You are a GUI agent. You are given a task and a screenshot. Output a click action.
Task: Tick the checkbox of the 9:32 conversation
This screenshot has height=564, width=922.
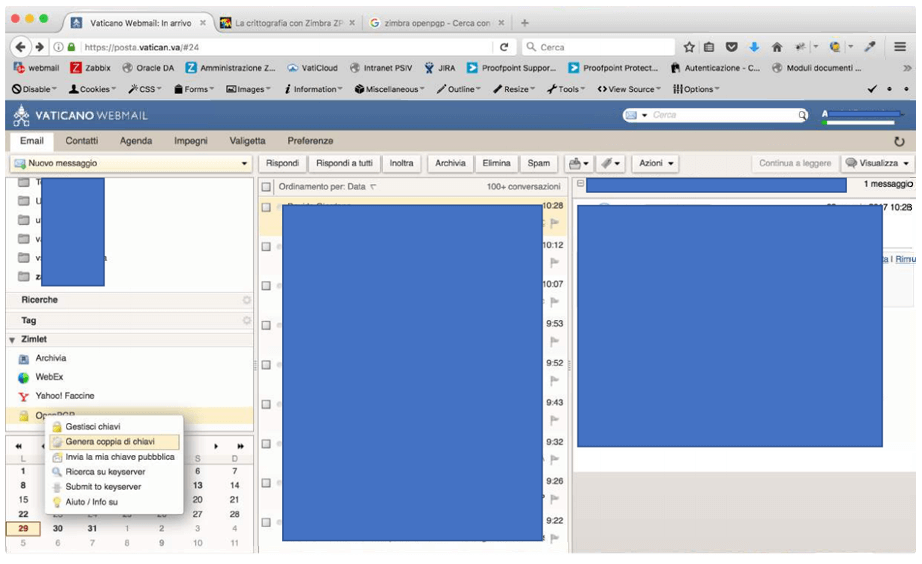point(266,444)
